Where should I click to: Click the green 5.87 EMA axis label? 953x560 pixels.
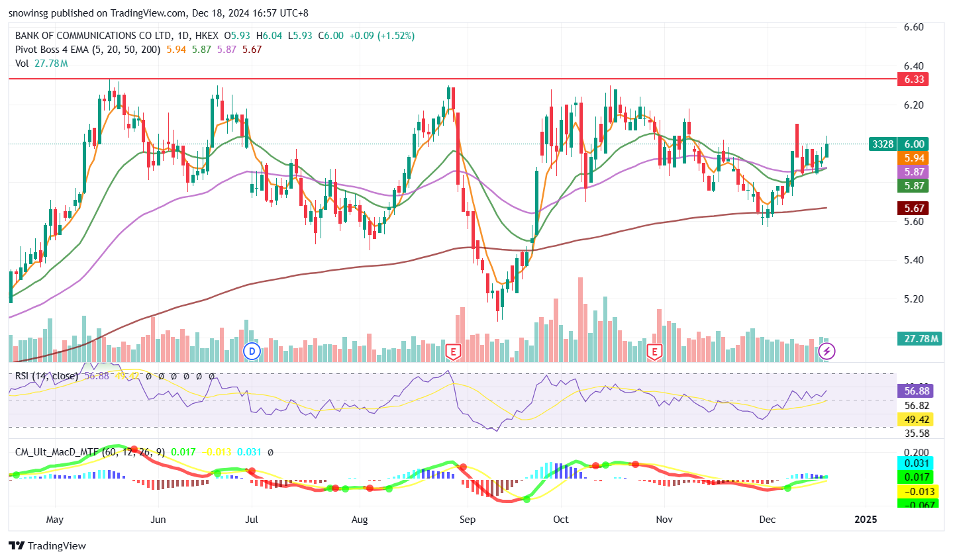click(914, 186)
